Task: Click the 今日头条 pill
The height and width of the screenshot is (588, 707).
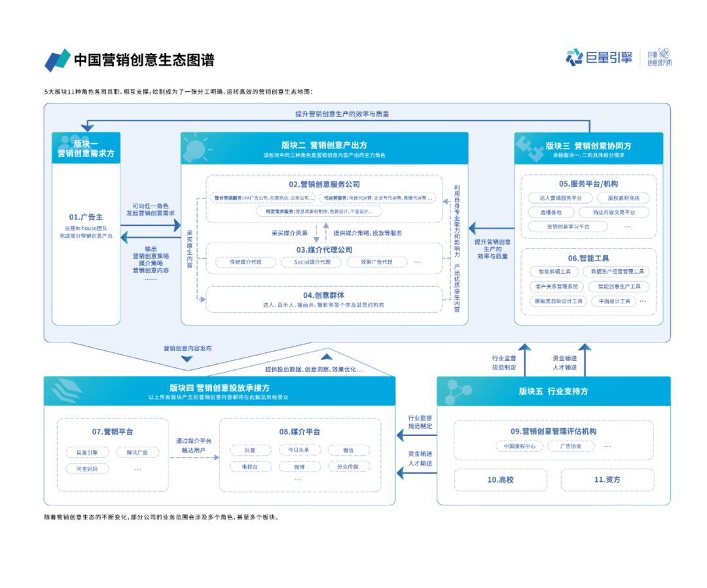Action: click(299, 450)
